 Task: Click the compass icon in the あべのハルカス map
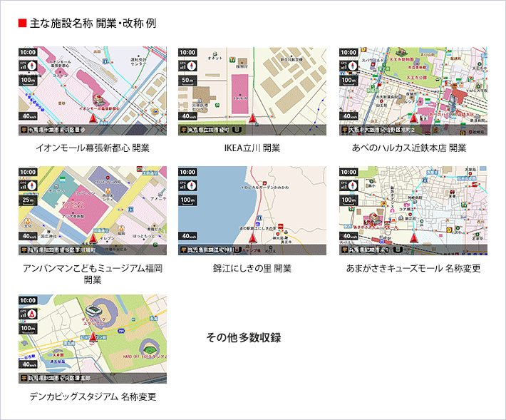pyautogui.click(x=353, y=66)
